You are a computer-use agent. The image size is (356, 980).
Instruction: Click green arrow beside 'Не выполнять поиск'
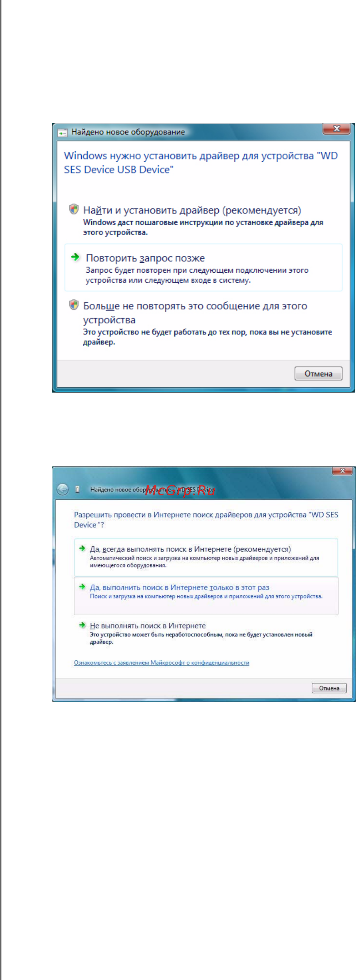82,625
